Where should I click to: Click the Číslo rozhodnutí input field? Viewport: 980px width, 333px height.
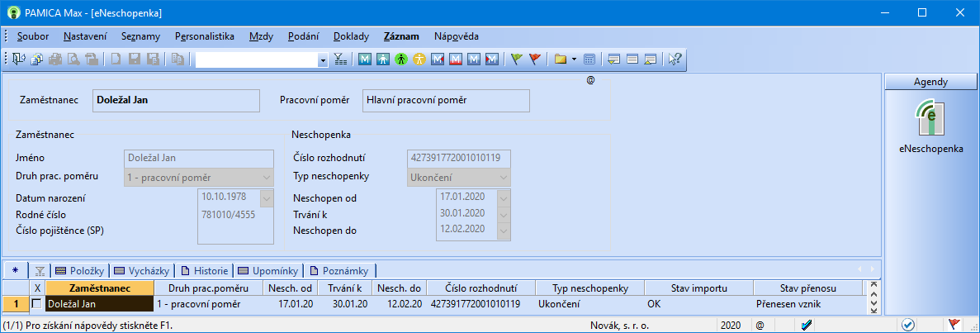(458, 158)
